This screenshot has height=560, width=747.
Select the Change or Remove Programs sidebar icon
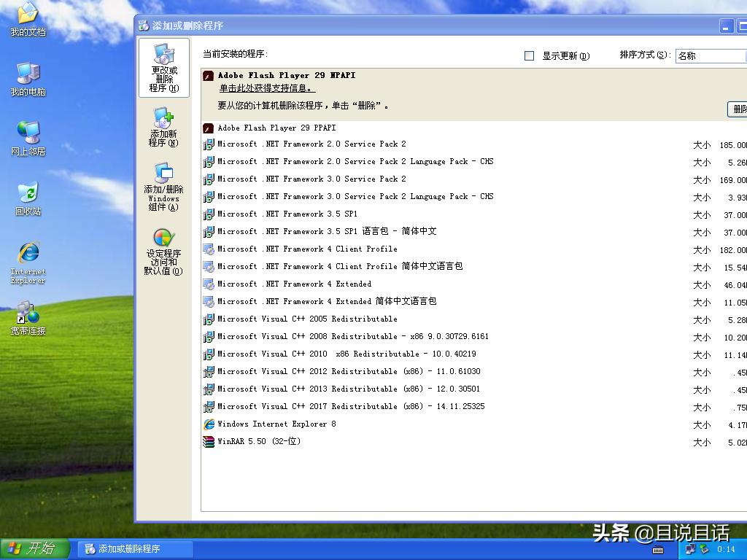click(x=163, y=68)
